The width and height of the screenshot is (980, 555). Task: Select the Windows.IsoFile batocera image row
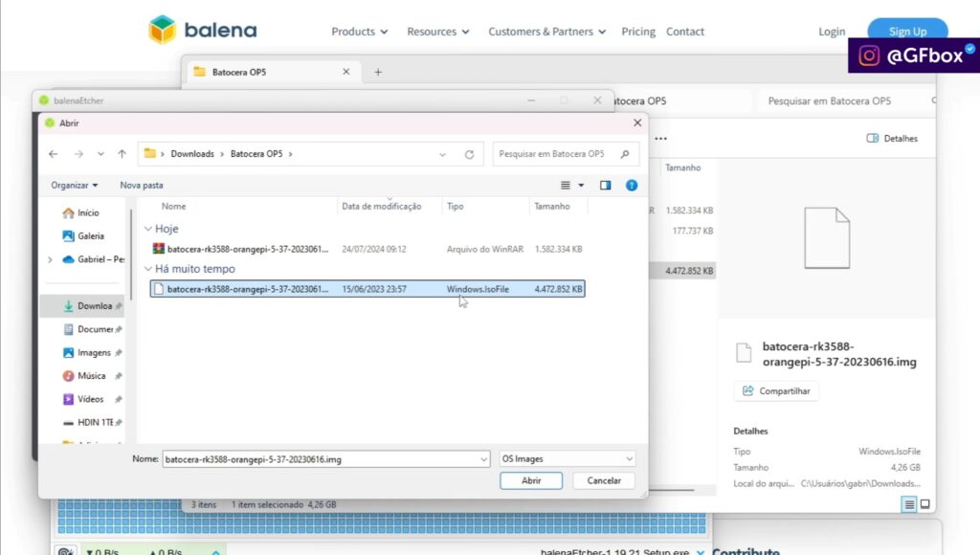click(367, 289)
